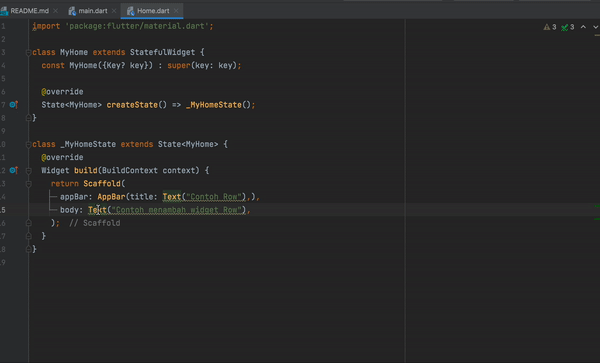The image size is (600, 363).
Task: Collapse the class _MyHomeState code block
Action: click(x=28, y=144)
